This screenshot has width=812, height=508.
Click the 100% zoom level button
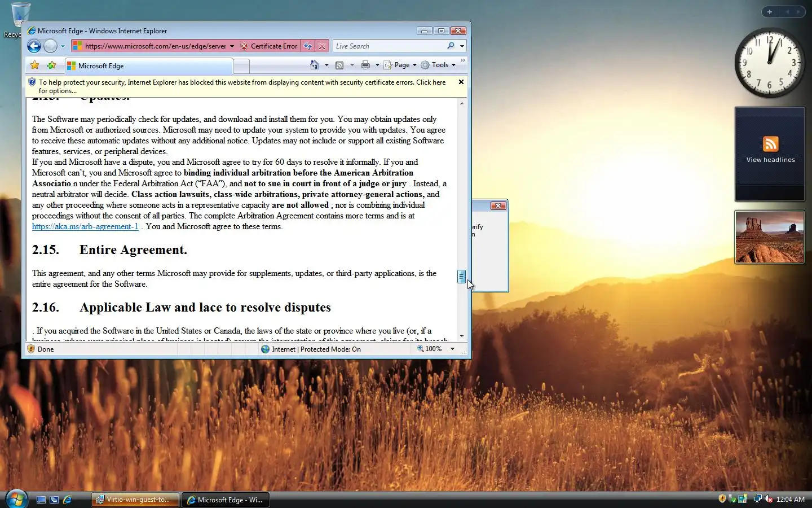tap(430, 349)
